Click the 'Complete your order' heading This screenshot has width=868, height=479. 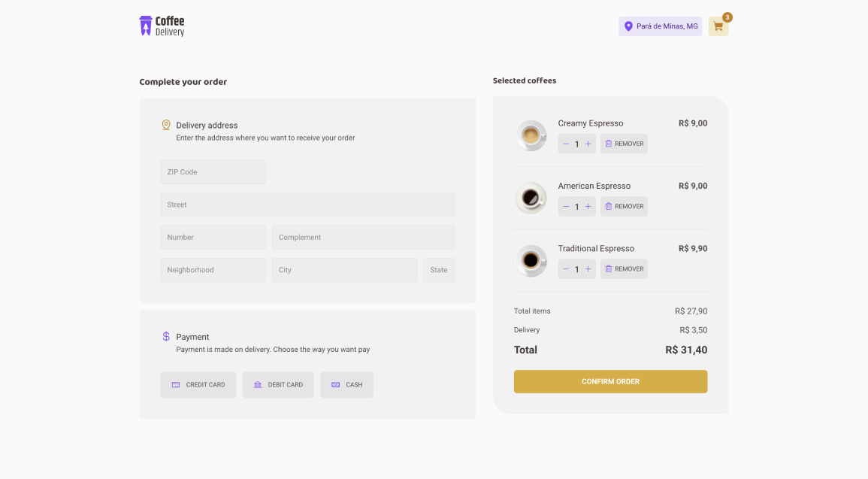[x=183, y=82]
